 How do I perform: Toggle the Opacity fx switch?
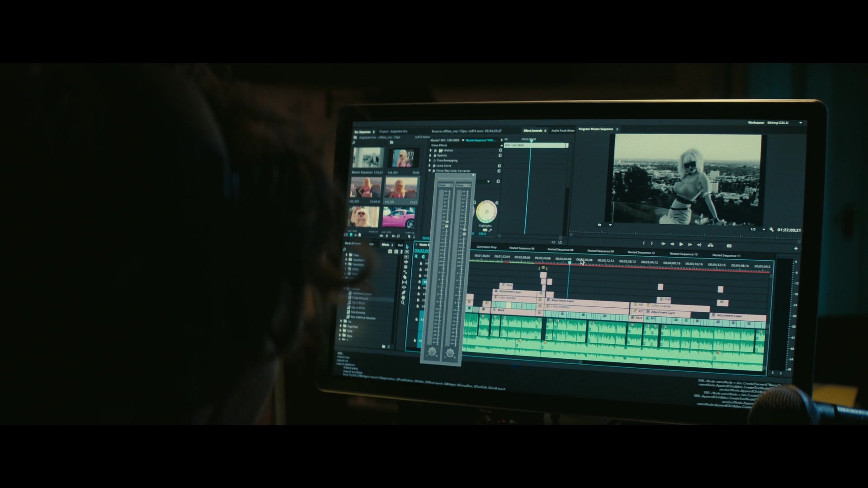(x=435, y=155)
